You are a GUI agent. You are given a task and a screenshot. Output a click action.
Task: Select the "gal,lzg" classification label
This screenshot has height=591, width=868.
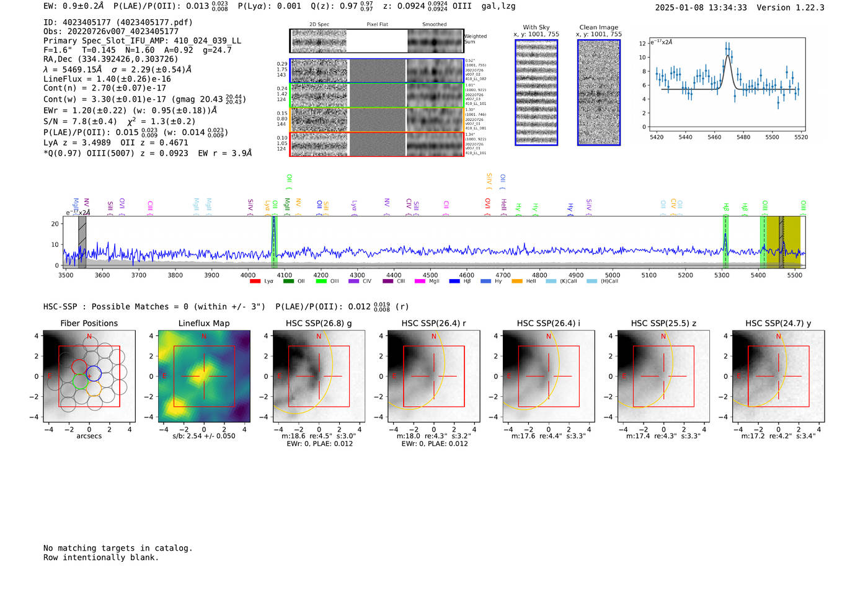498,6
